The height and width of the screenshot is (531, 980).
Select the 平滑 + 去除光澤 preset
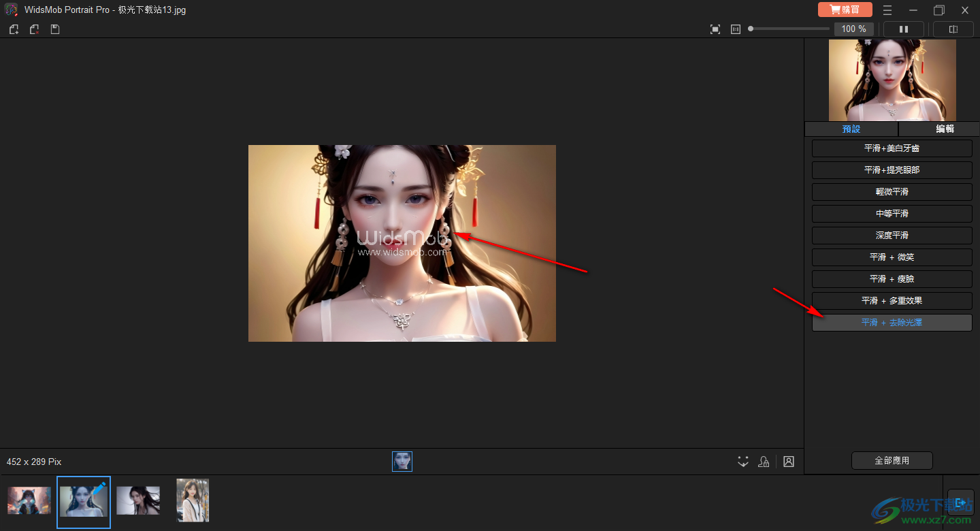coord(892,323)
